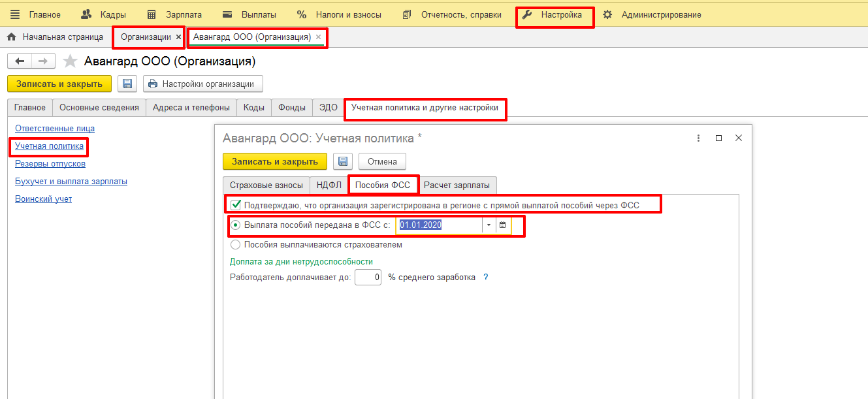
Task: Open the Главное hamburger menu
Action: click(x=15, y=14)
